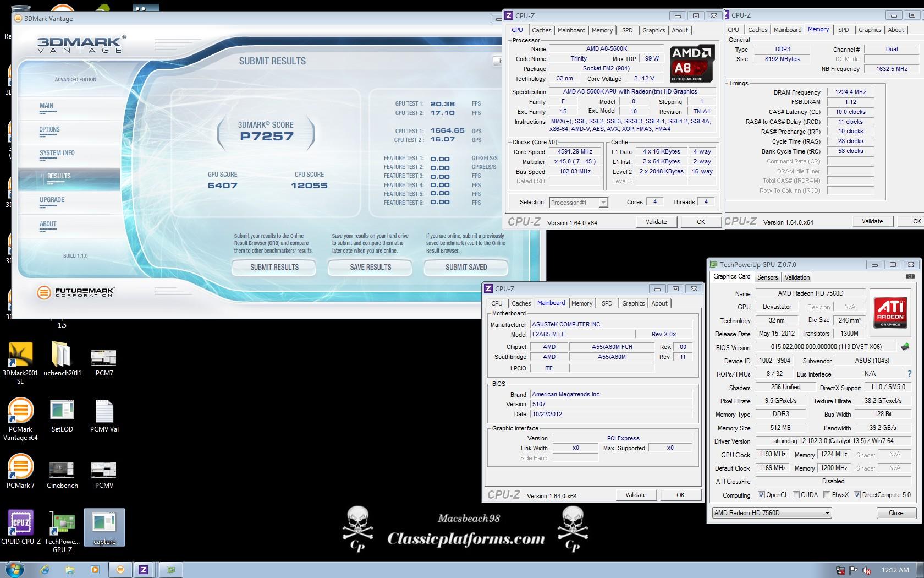
Task: Open Windows Explorer taskbar icon
Action: tap(70, 570)
